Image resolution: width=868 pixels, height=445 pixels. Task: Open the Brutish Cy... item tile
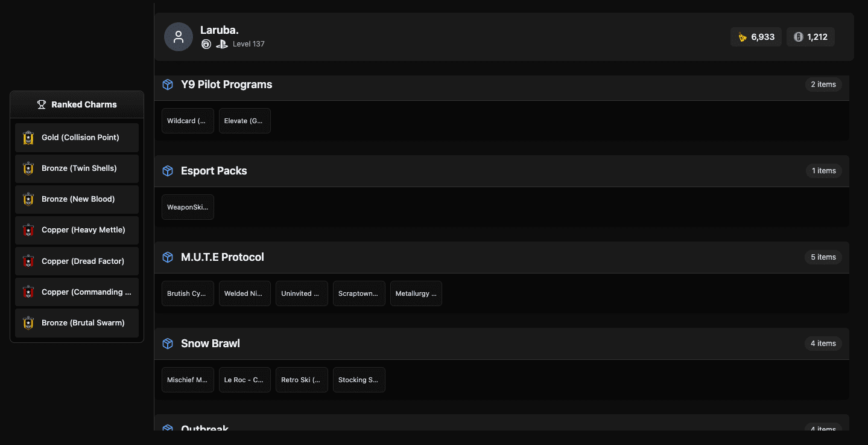tap(188, 293)
